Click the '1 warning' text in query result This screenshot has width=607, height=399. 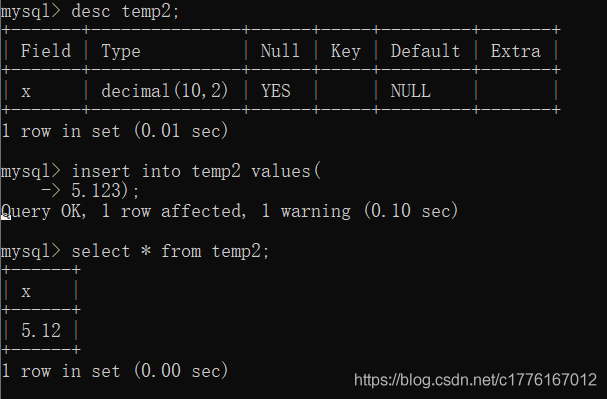tap(306, 211)
